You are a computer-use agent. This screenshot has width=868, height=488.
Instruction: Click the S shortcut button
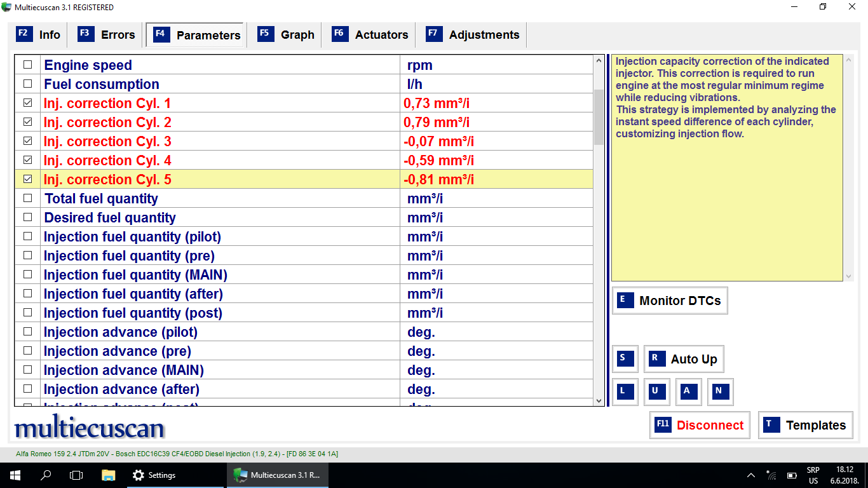pos(625,359)
